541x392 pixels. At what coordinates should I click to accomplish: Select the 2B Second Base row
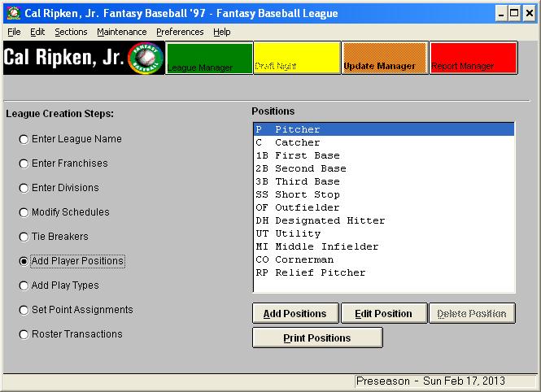[x=384, y=168]
